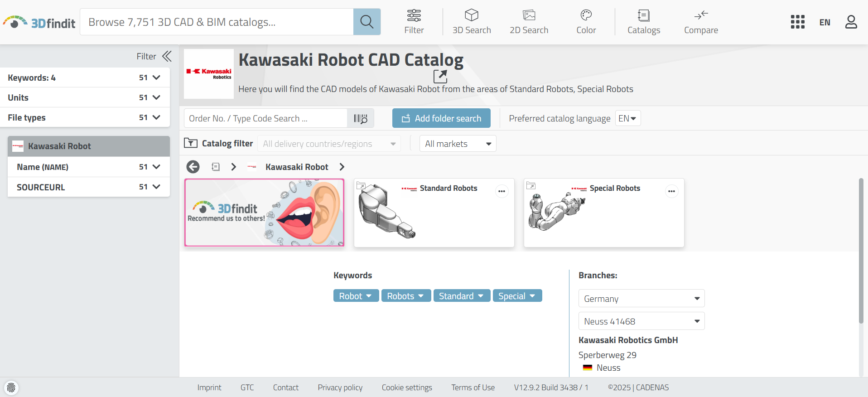Open GTC link

pyautogui.click(x=247, y=387)
